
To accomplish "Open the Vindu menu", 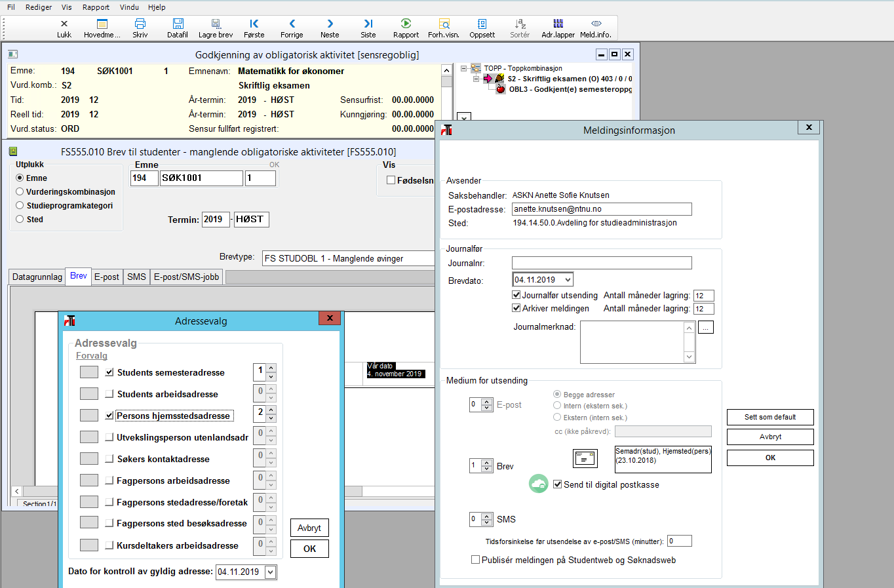I will (129, 7).
